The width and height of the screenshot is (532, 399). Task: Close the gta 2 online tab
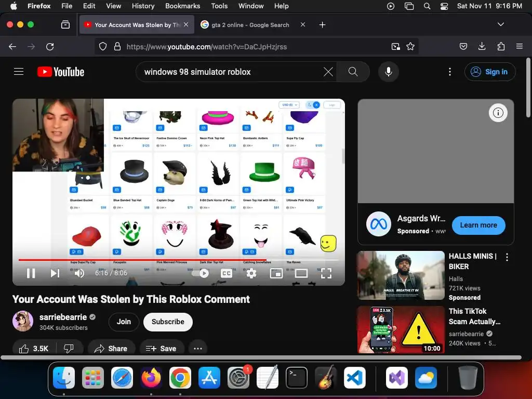tap(303, 24)
